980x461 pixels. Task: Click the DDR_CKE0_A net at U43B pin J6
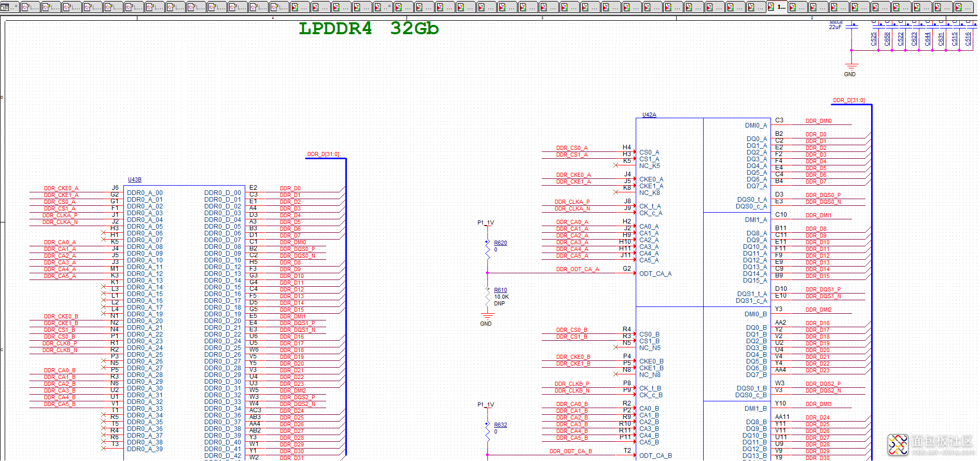pyautogui.click(x=61, y=188)
